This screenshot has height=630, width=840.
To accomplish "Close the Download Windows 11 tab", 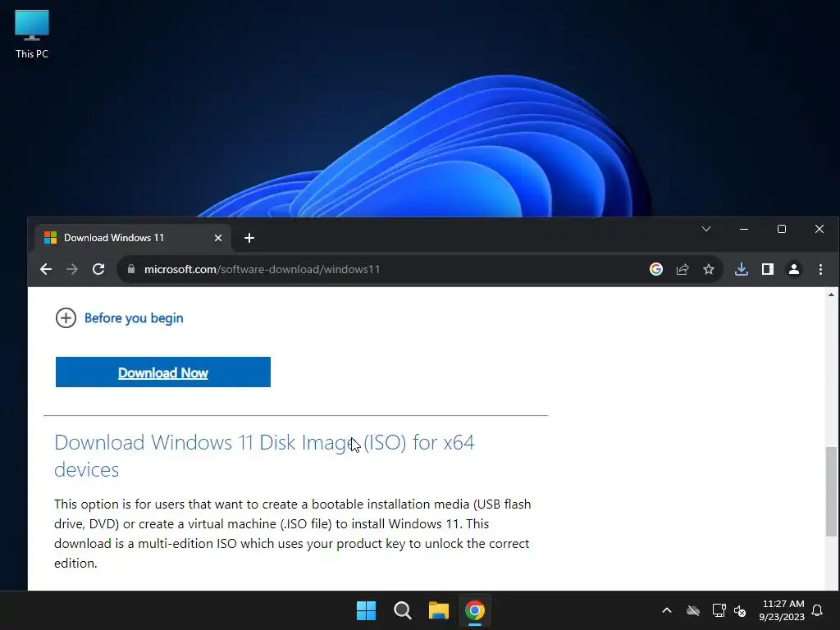I will point(218,238).
